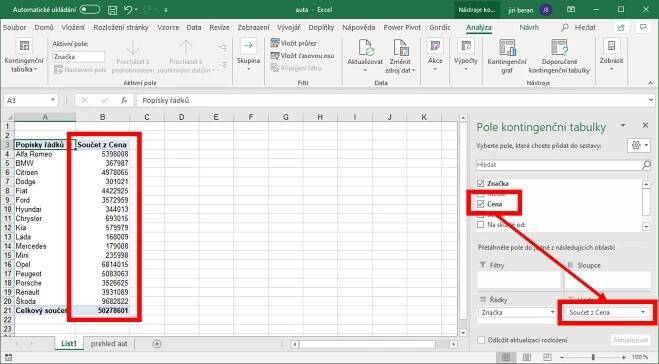
Task: Click the jiri beran account avatar
Action: click(546, 10)
